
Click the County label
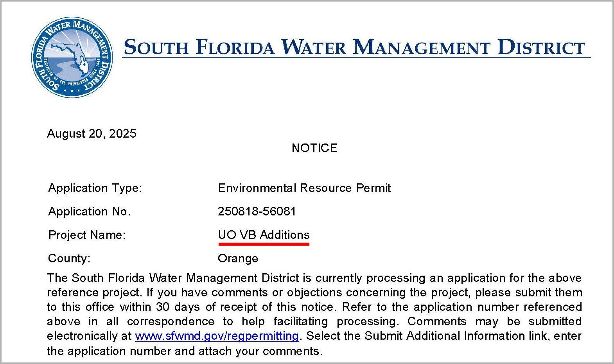tap(69, 258)
